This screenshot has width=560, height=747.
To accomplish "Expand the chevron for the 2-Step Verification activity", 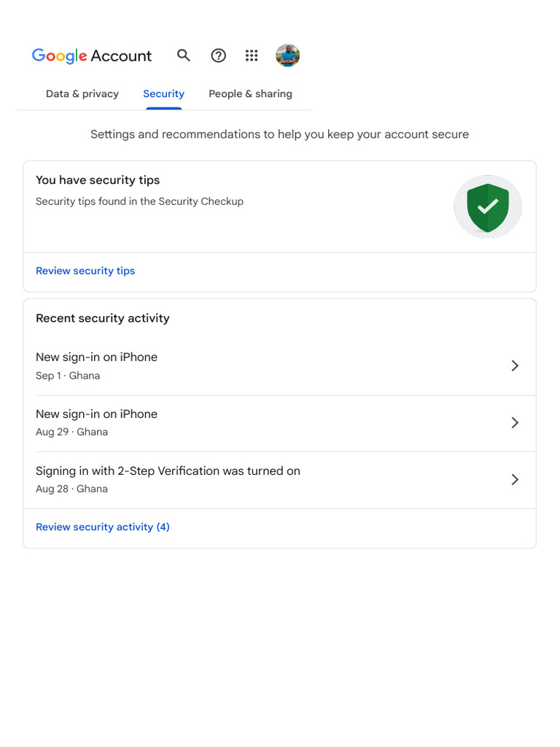I will tap(515, 479).
